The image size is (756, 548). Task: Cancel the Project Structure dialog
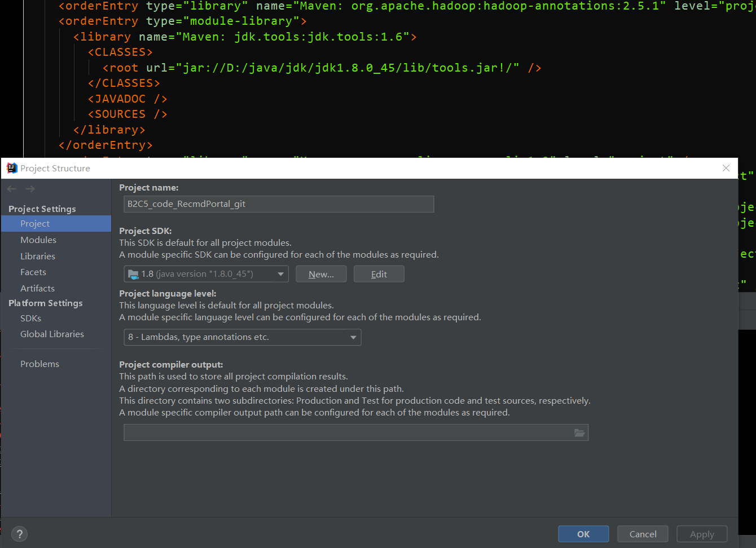pos(643,534)
